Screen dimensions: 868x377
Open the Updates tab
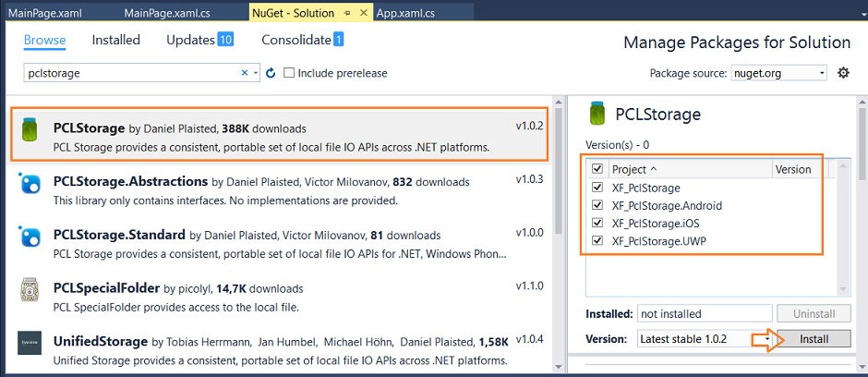point(199,40)
